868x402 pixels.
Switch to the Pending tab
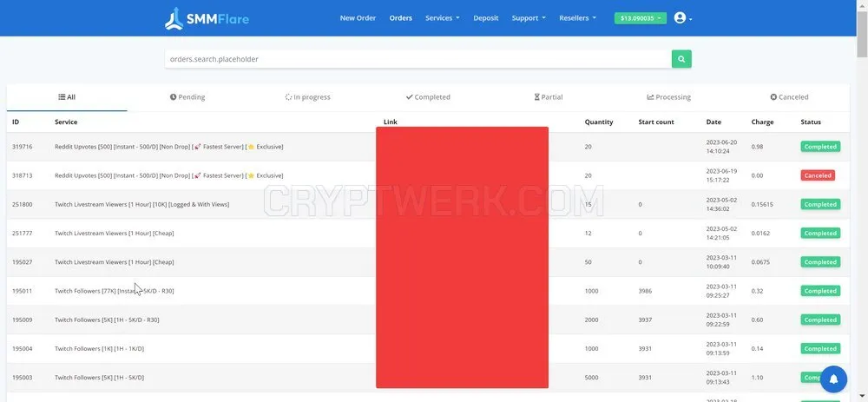pos(187,97)
